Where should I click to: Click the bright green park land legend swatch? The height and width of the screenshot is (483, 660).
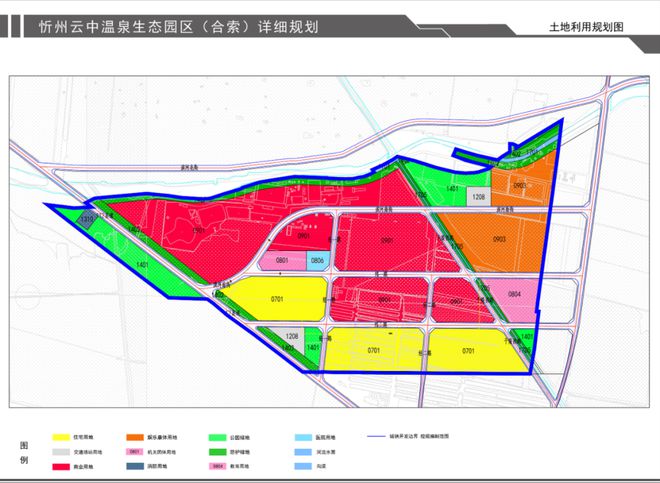coord(217,438)
